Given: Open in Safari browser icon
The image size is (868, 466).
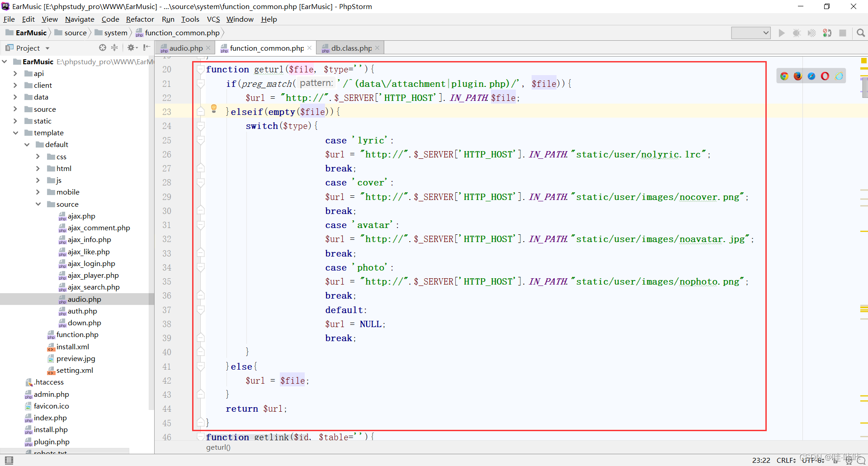Looking at the screenshot, I should (811, 76).
